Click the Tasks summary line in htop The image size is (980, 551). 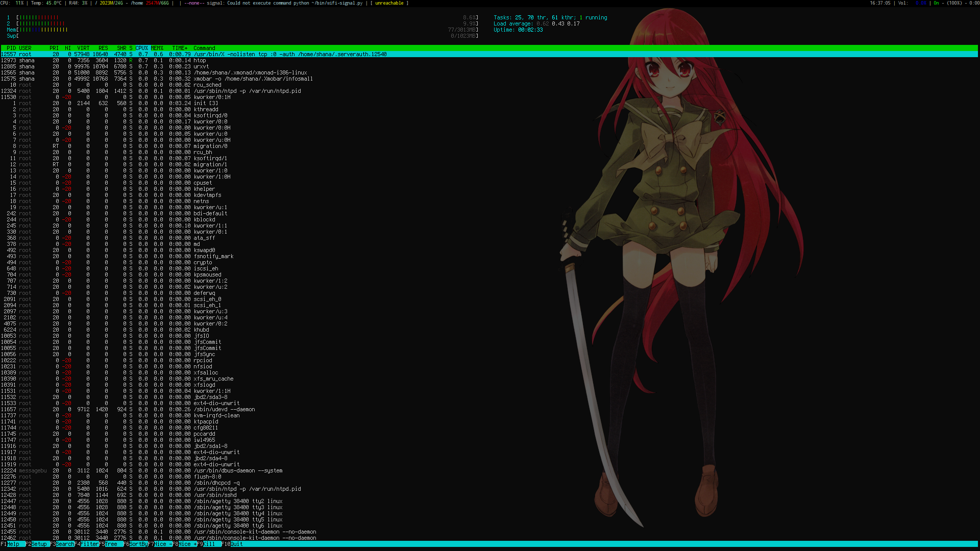point(550,17)
